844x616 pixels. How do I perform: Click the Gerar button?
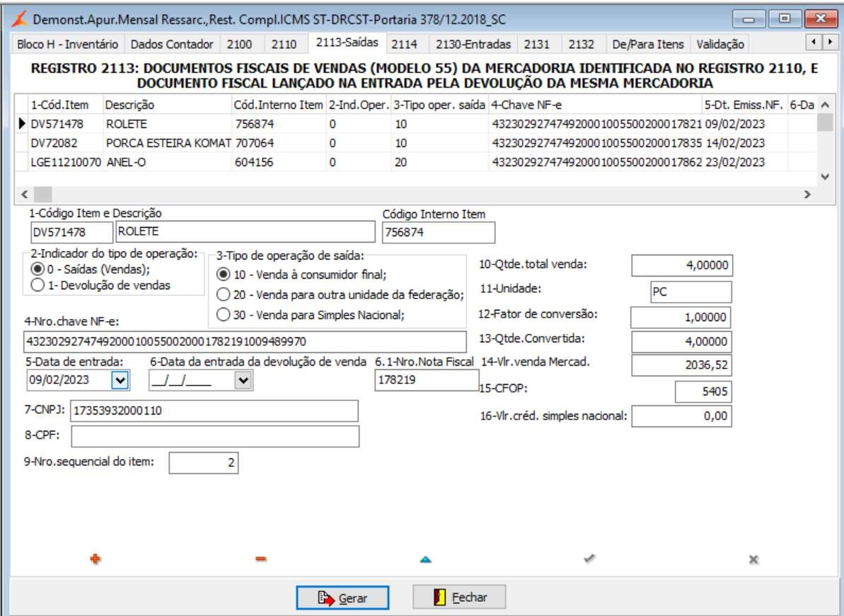(342, 598)
